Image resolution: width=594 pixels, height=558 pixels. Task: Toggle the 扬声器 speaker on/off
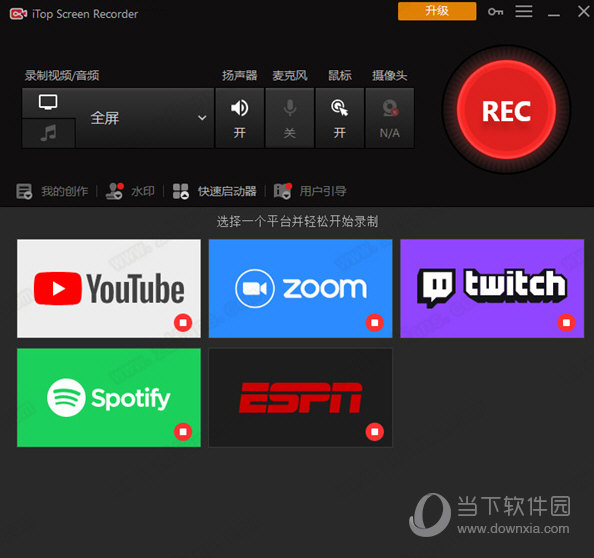(x=239, y=118)
